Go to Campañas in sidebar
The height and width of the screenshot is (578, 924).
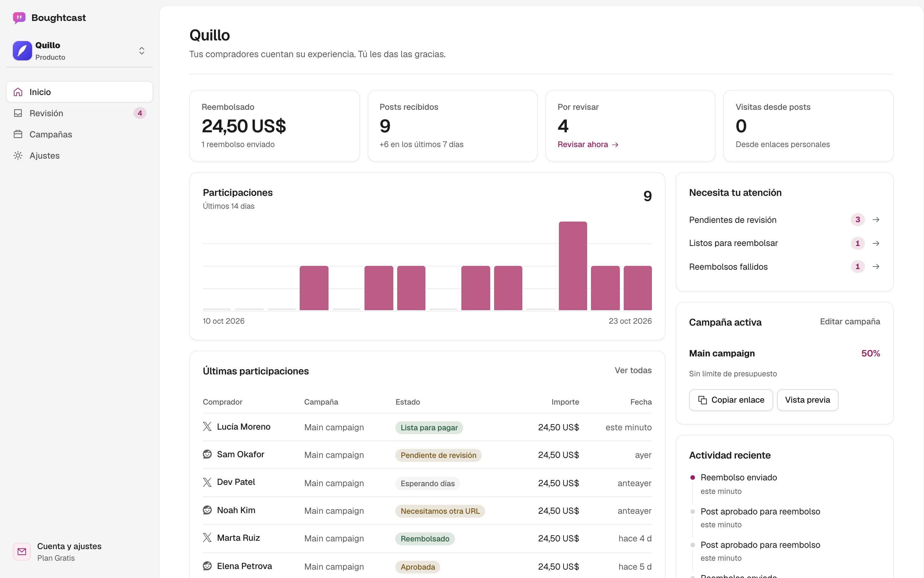pyautogui.click(x=80, y=134)
